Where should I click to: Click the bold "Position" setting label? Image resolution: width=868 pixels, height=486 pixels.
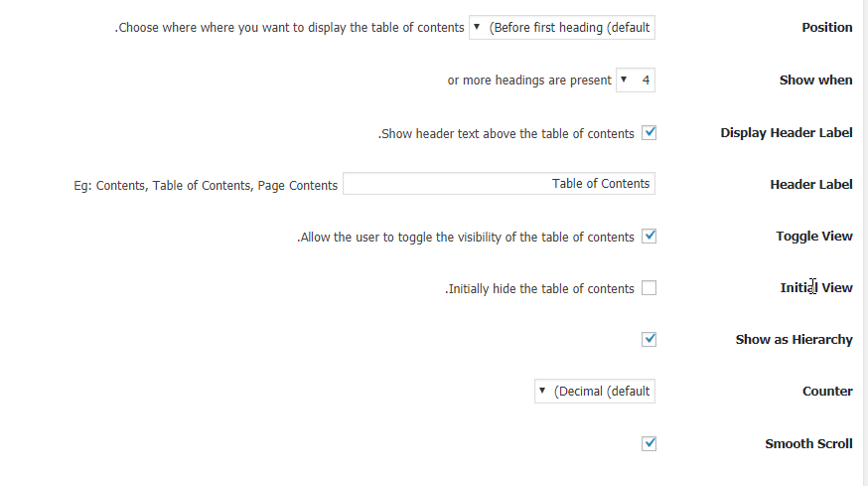826,28
